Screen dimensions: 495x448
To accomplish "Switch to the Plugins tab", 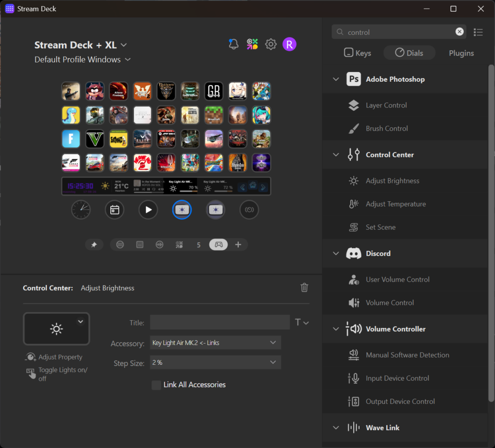I will click(x=461, y=53).
